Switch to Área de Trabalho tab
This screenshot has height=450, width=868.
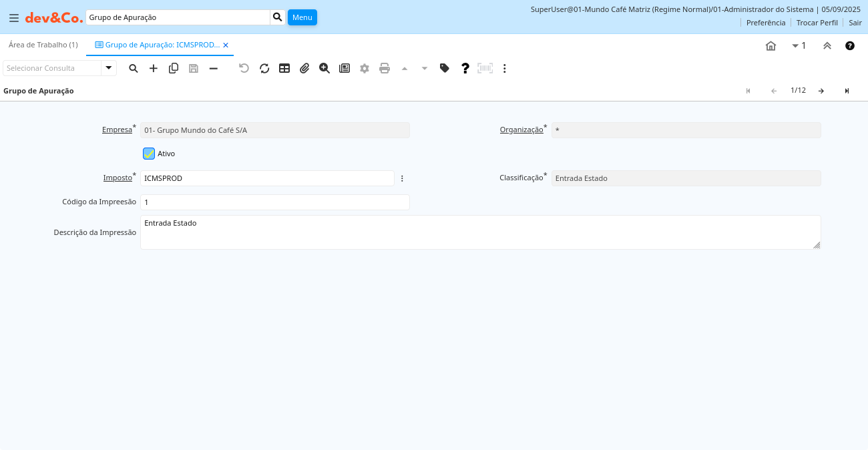tap(43, 45)
